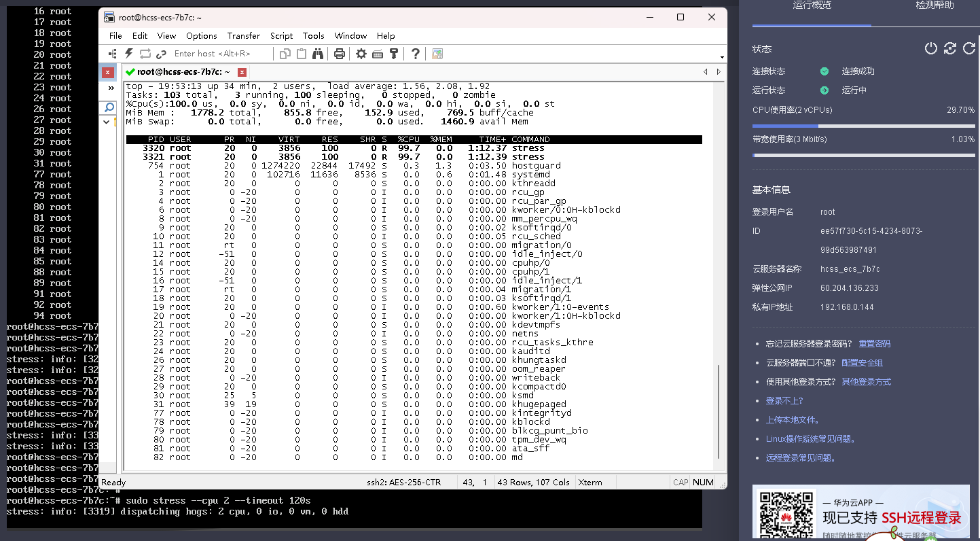Image resolution: width=980 pixels, height=541 pixels.
Task: Click the CPU使用率 progress bar
Action: tap(863, 126)
